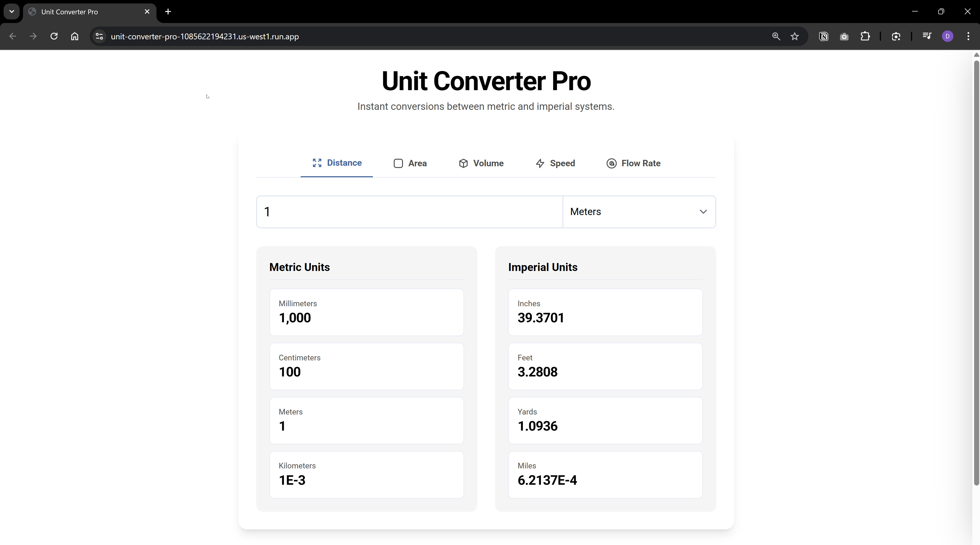Image resolution: width=980 pixels, height=545 pixels.
Task: Open the browser extensions puzzle icon
Action: pyautogui.click(x=865, y=37)
